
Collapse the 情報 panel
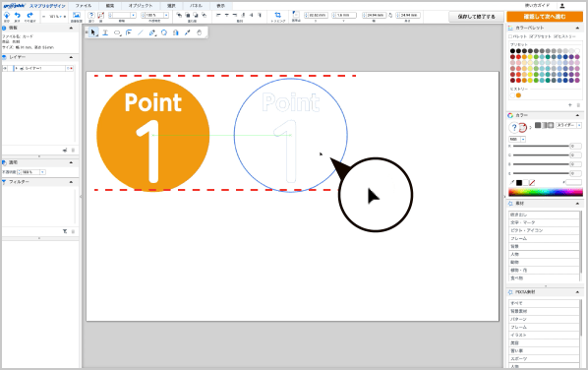point(71,29)
